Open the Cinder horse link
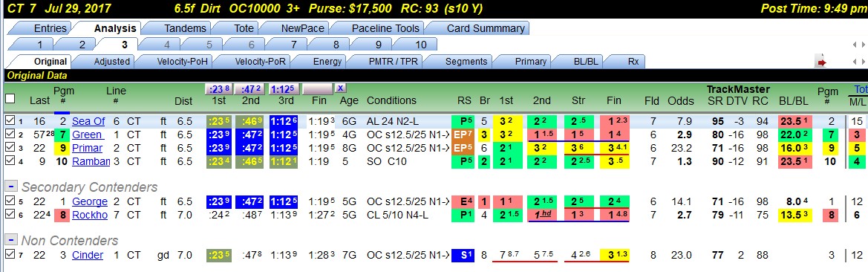 click(x=88, y=255)
